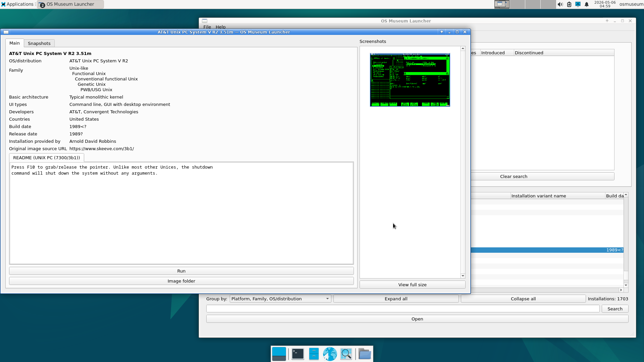Open File Manager cabinet dock icon
Screen dimensions: 644x362
(314, 354)
